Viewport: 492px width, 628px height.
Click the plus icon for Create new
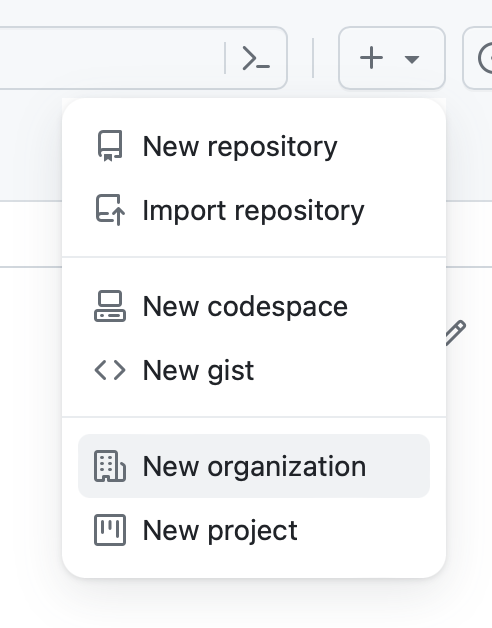[371, 58]
